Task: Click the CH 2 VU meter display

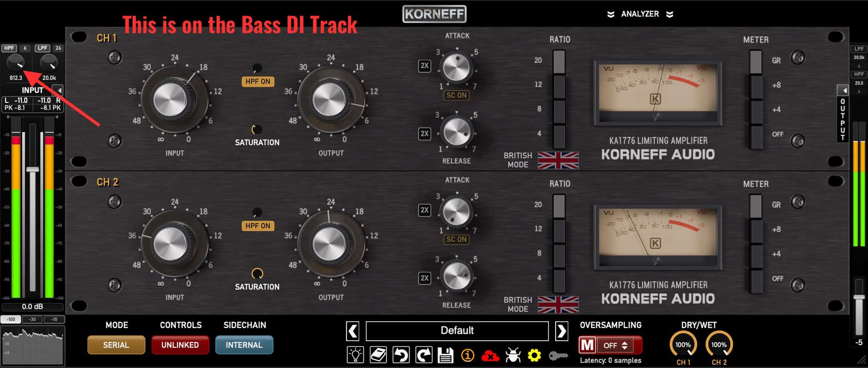Action: [658, 237]
